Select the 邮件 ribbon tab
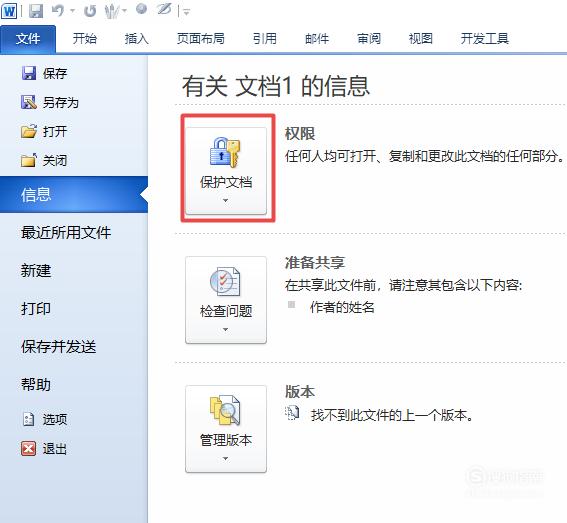This screenshot has width=567, height=523. coord(317,38)
